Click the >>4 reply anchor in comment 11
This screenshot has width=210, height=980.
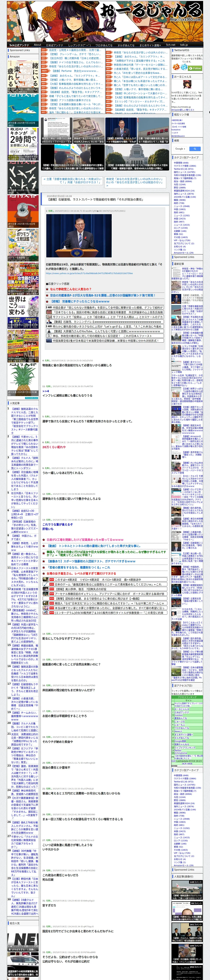[x=45, y=391]
